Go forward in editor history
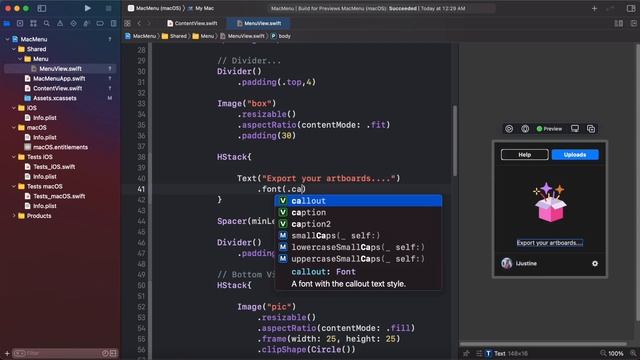The height and width of the screenshot is (360, 640). 149,23
